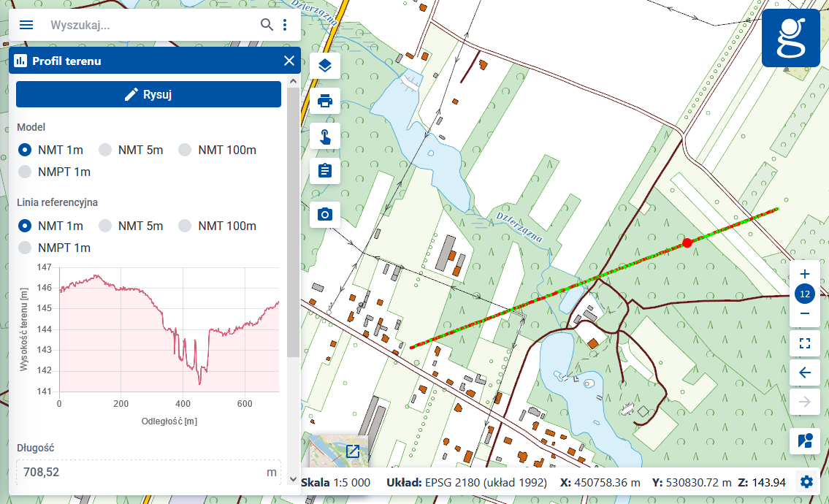Choose NMPT 1m as reference line

(x=26, y=248)
